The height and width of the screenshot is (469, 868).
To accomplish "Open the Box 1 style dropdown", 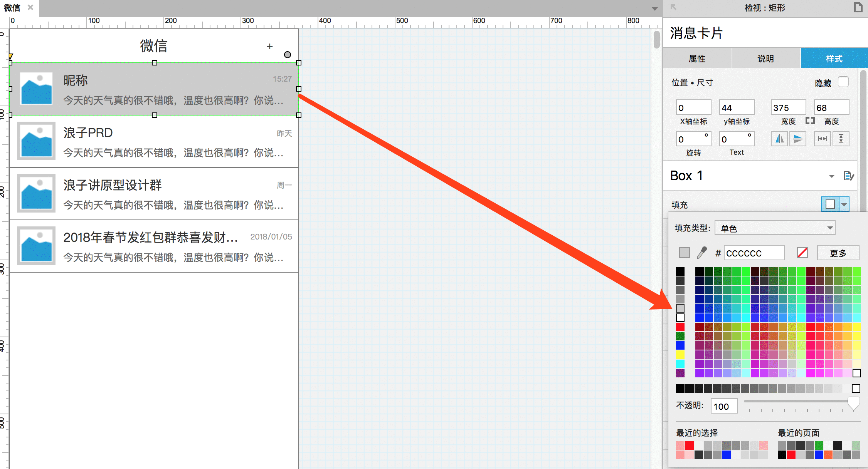I will coord(831,176).
